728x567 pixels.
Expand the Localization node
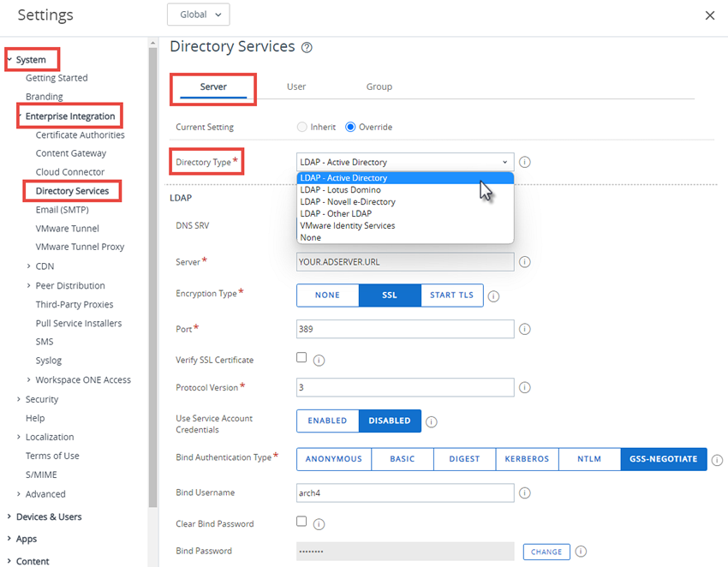point(19,437)
